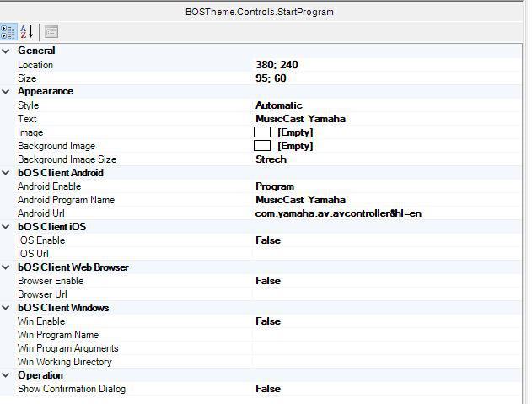Open the Style value set to Automatic
Image resolution: width=532 pixels, height=404 pixels.
tap(278, 105)
